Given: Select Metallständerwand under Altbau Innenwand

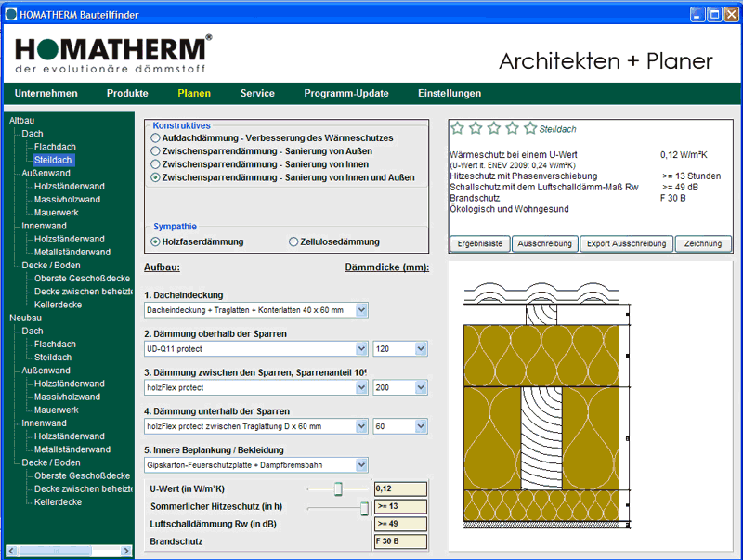Looking at the screenshot, I should tap(72, 252).
